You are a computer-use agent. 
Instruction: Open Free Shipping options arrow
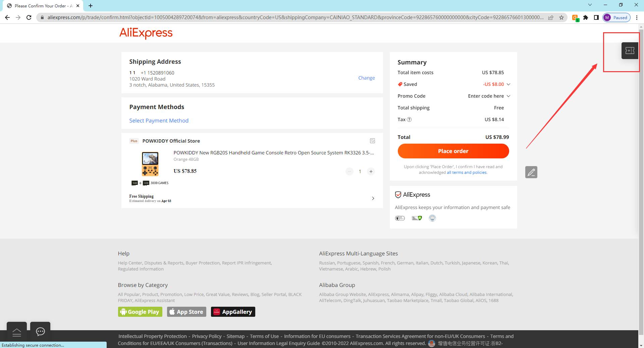pyautogui.click(x=373, y=198)
